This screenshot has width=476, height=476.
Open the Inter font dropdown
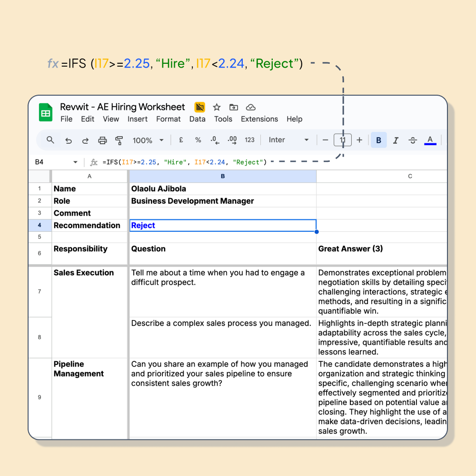tap(288, 140)
